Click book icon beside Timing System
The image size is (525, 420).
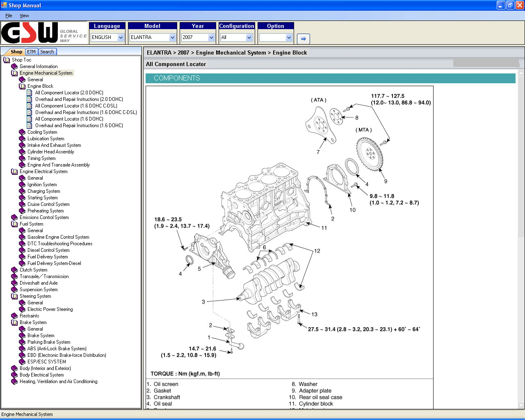point(22,158)
